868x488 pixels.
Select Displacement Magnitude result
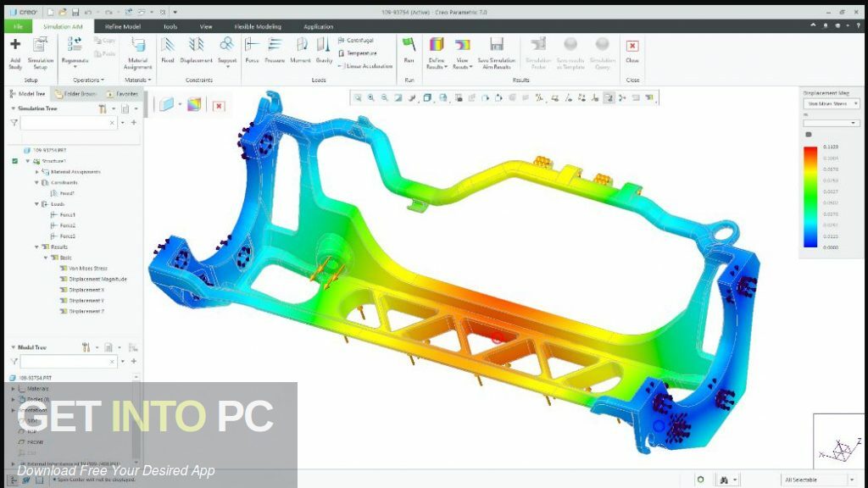(93, 280)
